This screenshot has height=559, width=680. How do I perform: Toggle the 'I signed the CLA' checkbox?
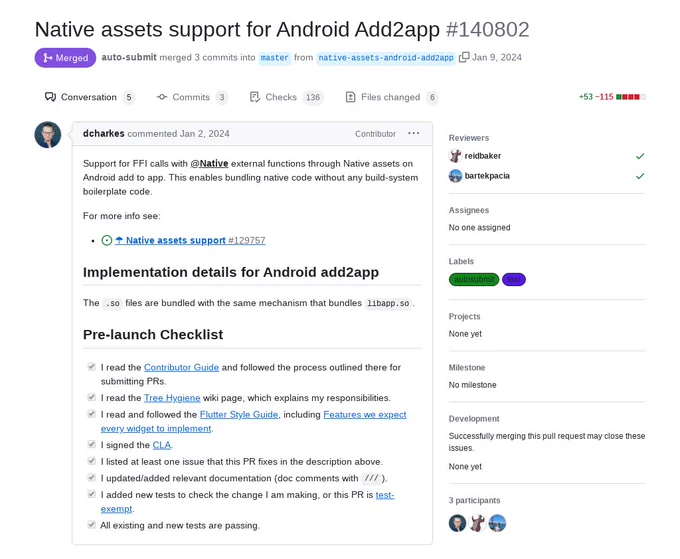click(x=91, y=444)
